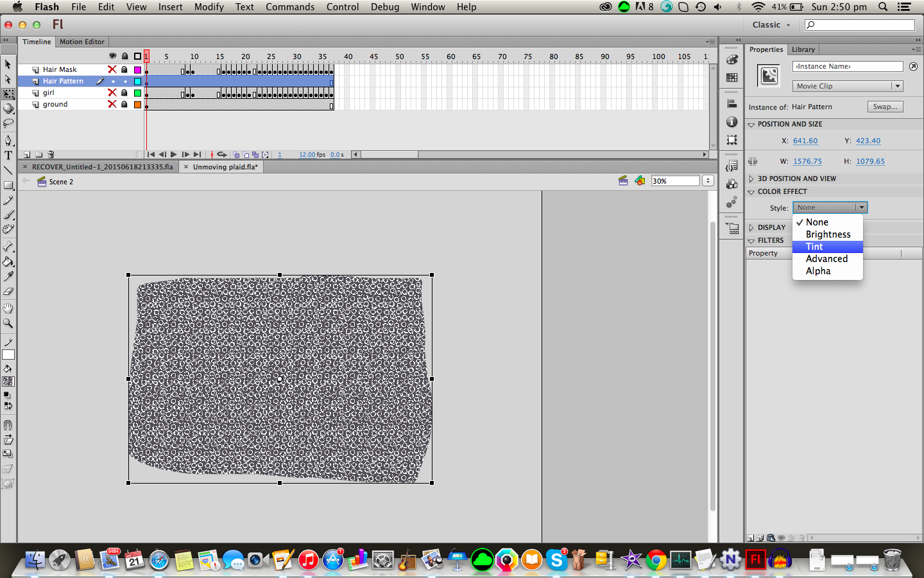Show the Hair Mask layer
The width and height of the screenshot is (924, 578).
pos(112,69)
